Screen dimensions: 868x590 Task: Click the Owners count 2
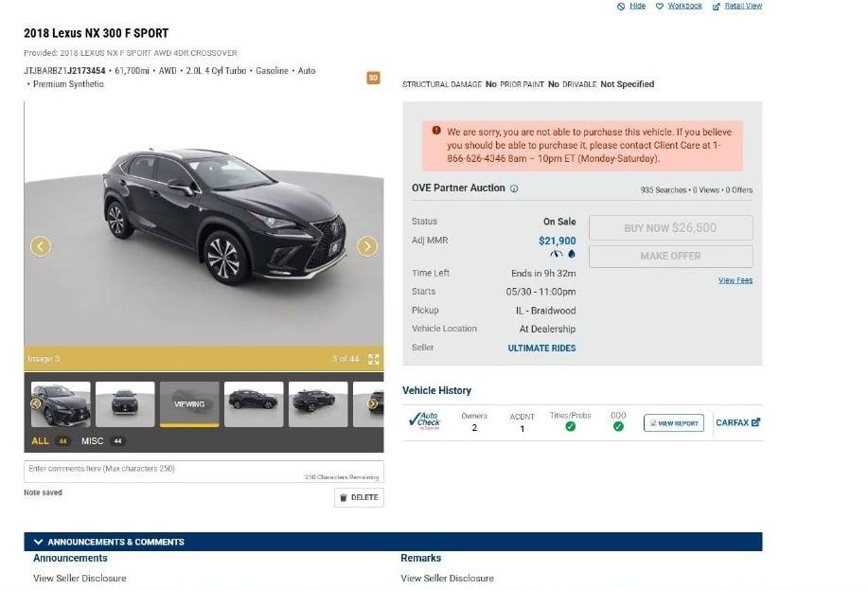point(474,428)
